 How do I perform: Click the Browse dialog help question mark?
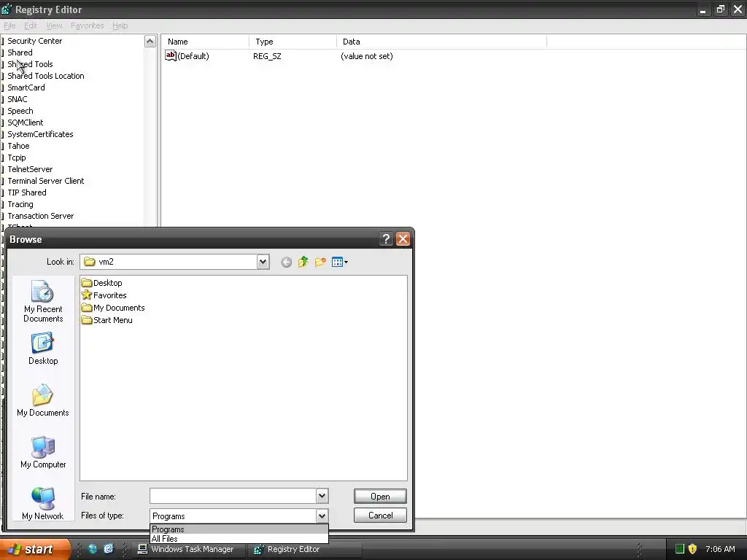[386, 239]
